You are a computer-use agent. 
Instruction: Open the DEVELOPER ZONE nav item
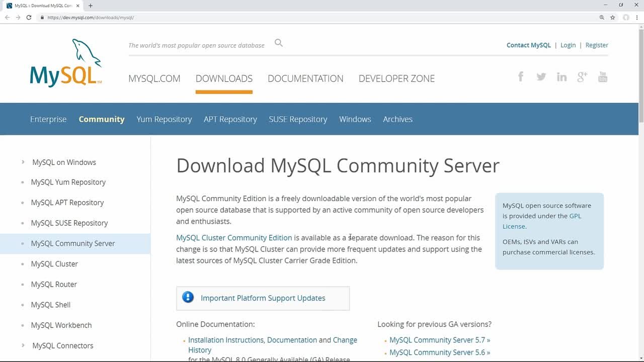(x=396, y=78)
